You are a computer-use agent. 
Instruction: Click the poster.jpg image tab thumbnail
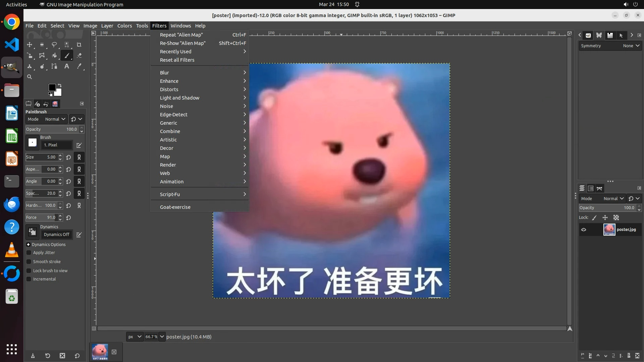click(100, 352)
